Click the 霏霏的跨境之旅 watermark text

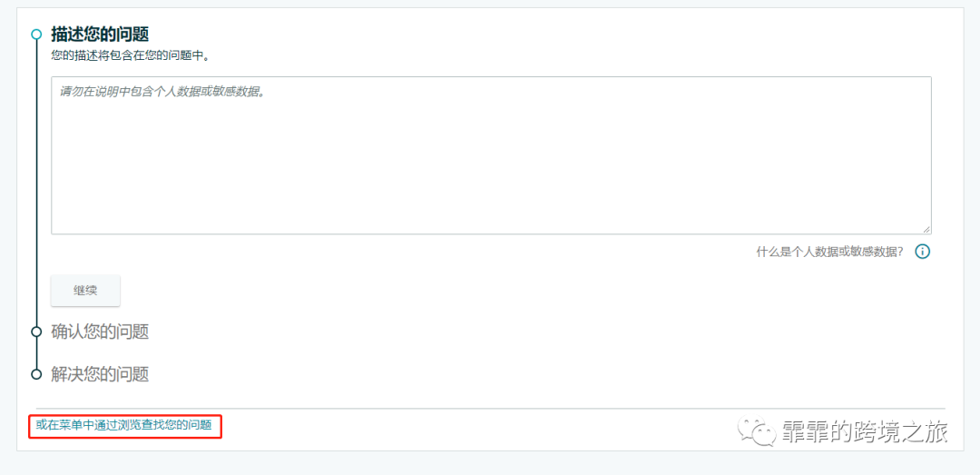coord(865,431)
